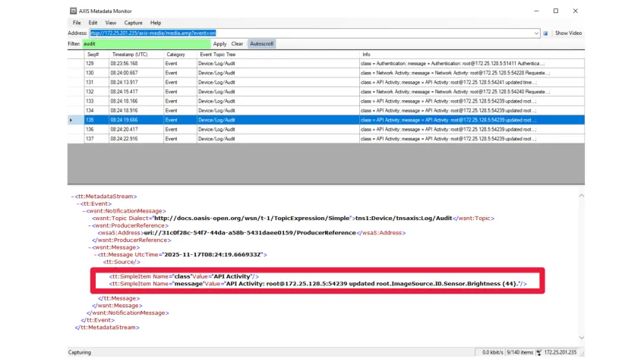Click the Seq# column header
Screen dimensions: 644x362
click(96, 55)
